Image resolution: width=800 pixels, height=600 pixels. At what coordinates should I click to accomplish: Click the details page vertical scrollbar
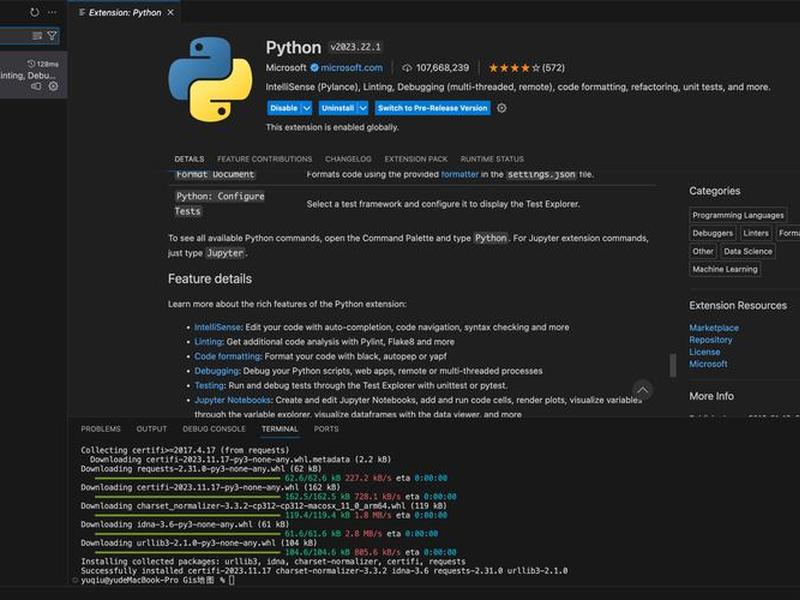[673, 365]
